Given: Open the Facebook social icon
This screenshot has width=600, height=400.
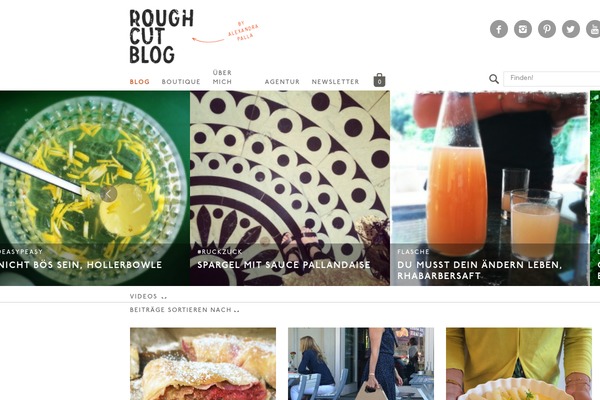Looking at the screenshot, I should [499, 29].
